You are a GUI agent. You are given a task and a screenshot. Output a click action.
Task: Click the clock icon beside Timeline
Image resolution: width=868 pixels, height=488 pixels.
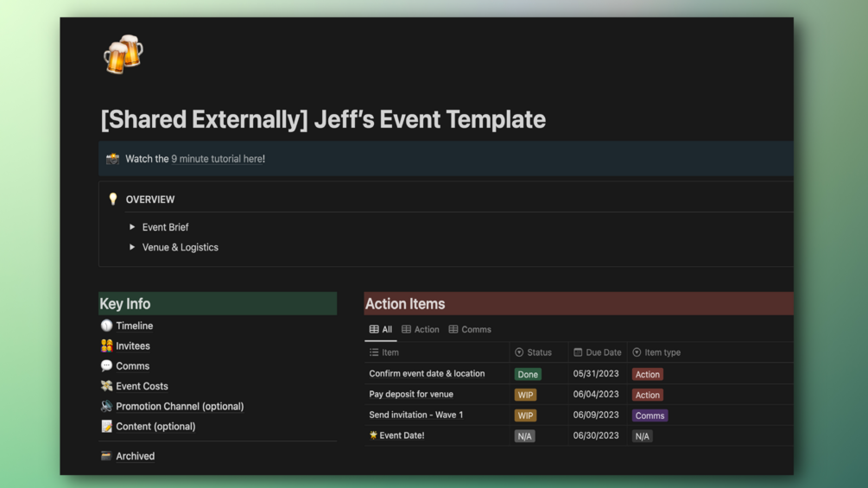(106, 326)
